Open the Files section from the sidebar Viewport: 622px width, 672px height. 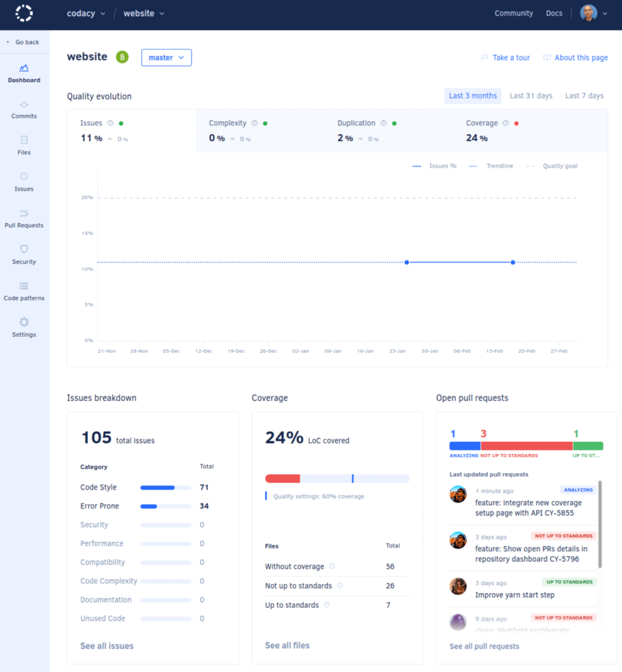(x=24, y=146)
